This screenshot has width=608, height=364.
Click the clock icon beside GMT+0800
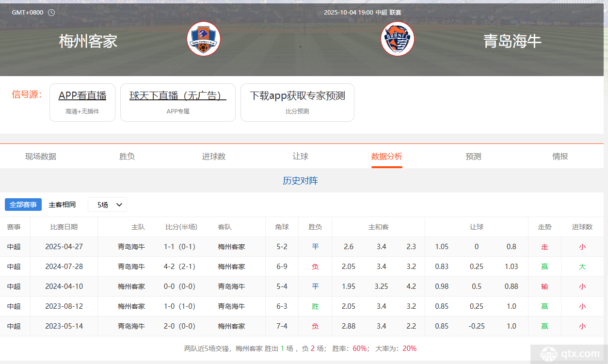51,13
